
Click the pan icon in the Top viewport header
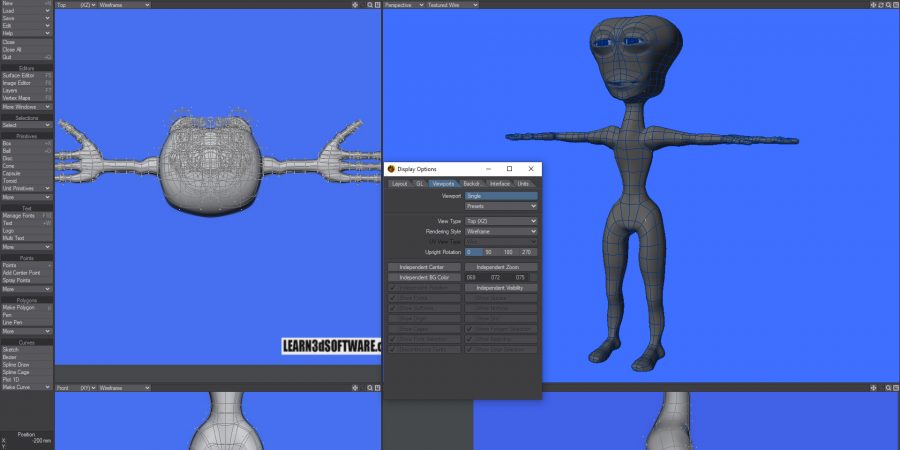[x=355, y=5]
